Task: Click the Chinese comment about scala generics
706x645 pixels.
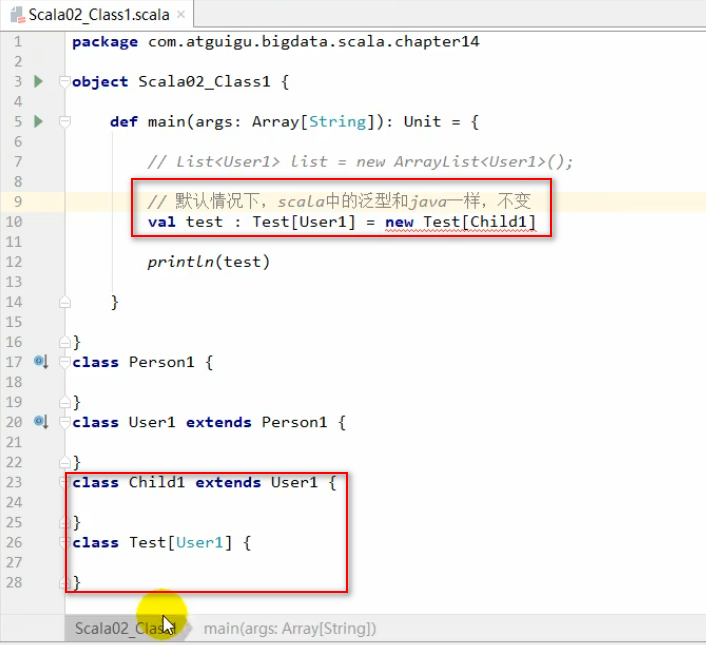Action: (x=339, y=201)
